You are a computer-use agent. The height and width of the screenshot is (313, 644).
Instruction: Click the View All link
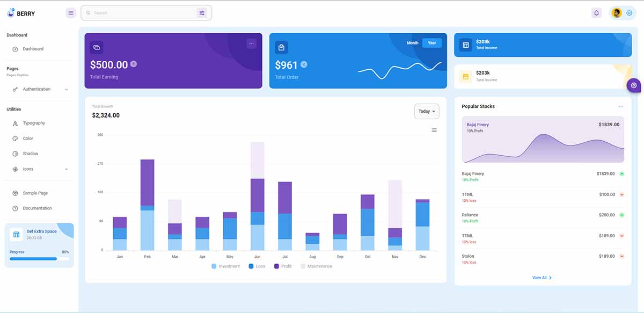coord(542,278)
